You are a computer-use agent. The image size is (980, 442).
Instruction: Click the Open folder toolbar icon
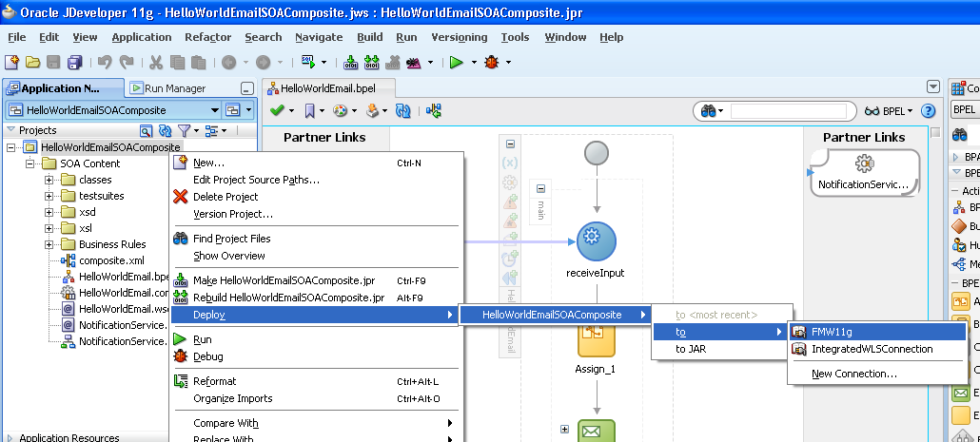tap(33, 63)
